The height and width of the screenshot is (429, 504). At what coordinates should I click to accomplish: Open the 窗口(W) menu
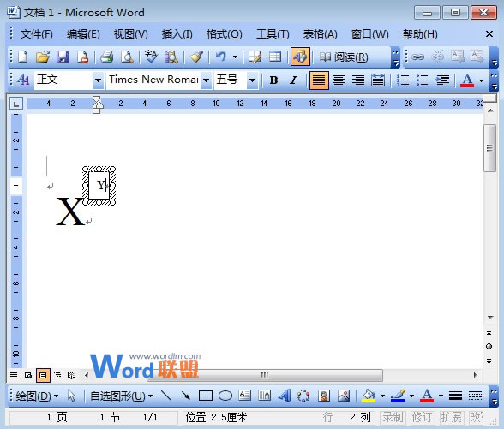pos(369,33)
